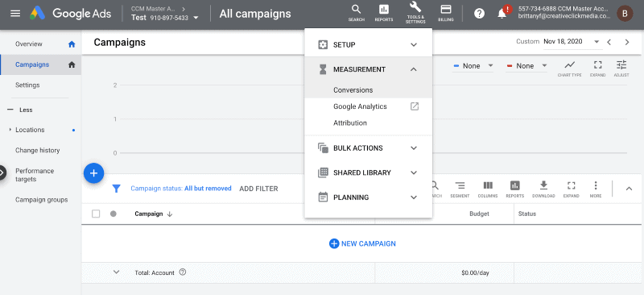Tick the select-all campaigns checkbox
The height and width of the screenshot is (295, 644).
96,214
